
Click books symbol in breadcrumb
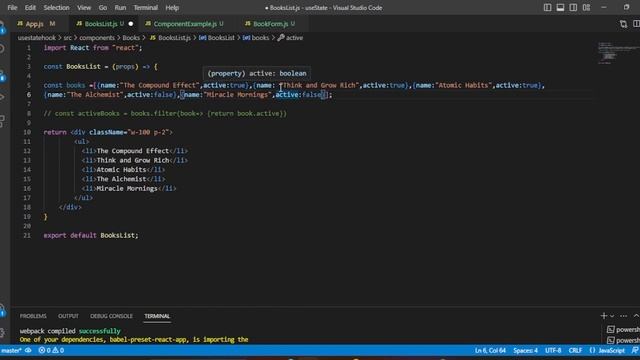click(x=256, y=38)
